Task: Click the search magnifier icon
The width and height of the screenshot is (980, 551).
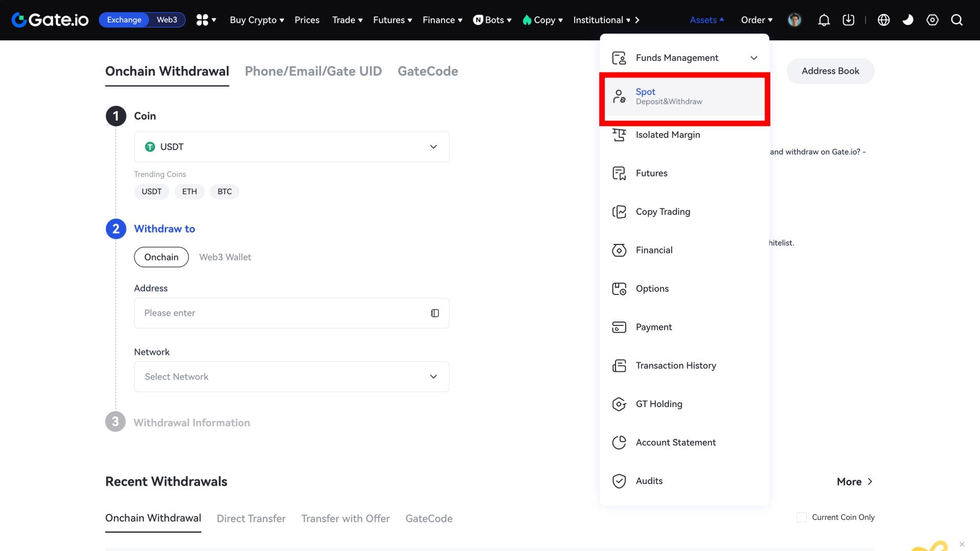Action: coord(957,20)
